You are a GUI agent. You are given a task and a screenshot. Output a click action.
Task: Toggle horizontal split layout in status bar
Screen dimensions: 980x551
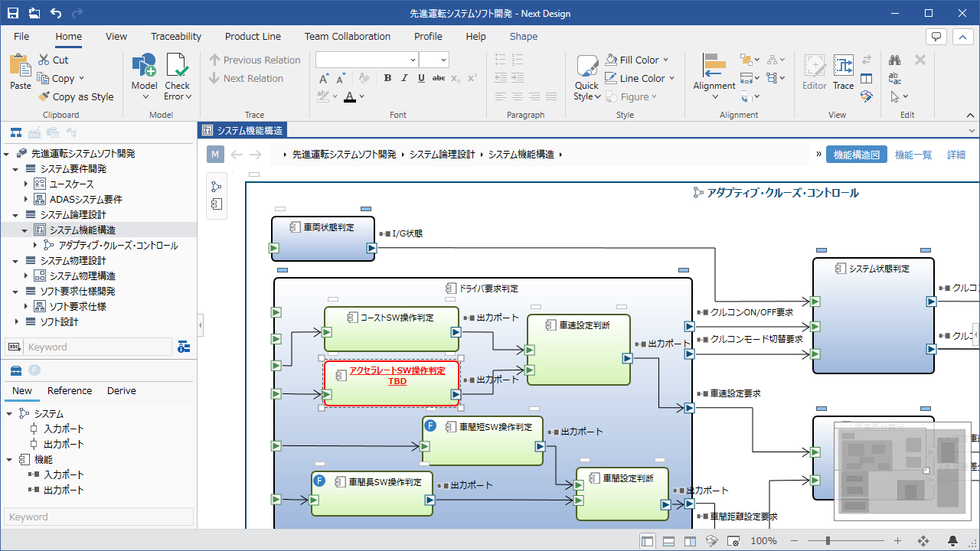tap(668, 541)
